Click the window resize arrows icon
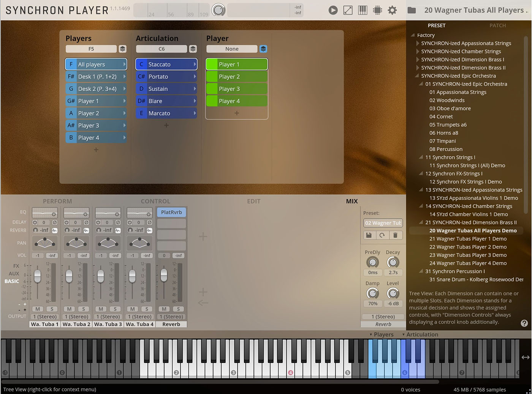 348,10
